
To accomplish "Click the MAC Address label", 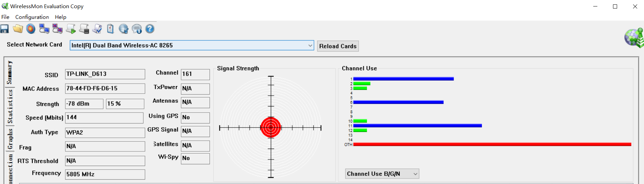I will (41, 89).
